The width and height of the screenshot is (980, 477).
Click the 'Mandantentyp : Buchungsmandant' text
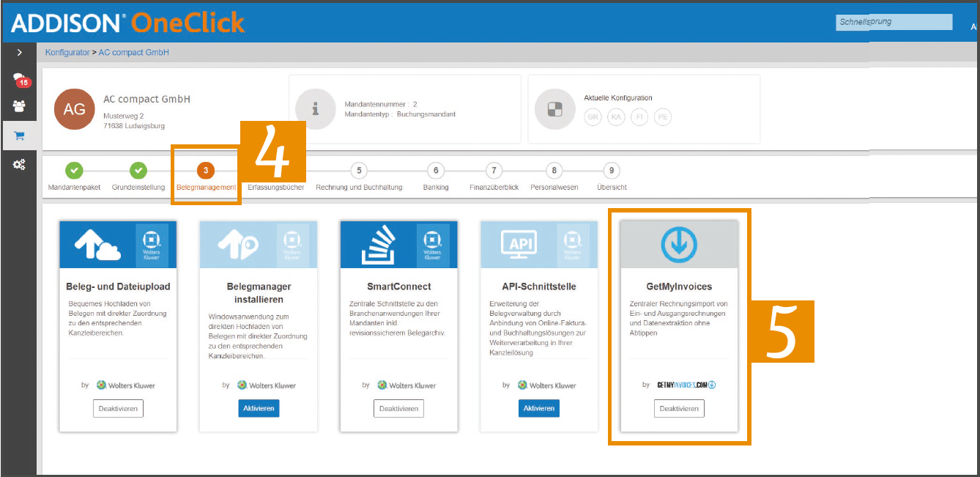(x=401, y=114)
